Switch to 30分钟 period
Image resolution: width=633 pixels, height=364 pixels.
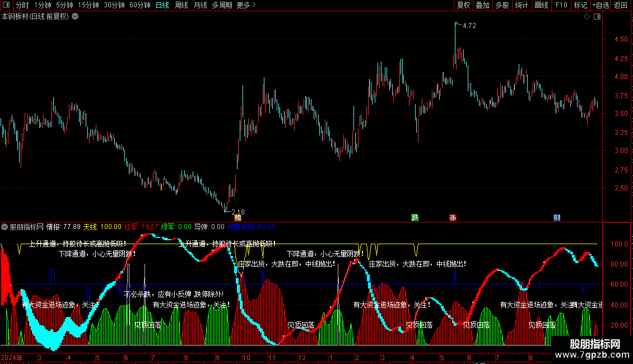(114, 5)
